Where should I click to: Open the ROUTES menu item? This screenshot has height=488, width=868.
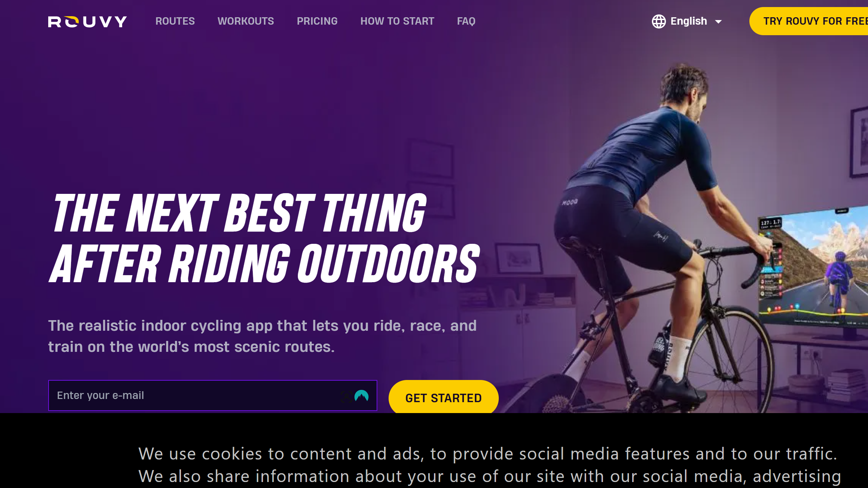coord(175,21)
